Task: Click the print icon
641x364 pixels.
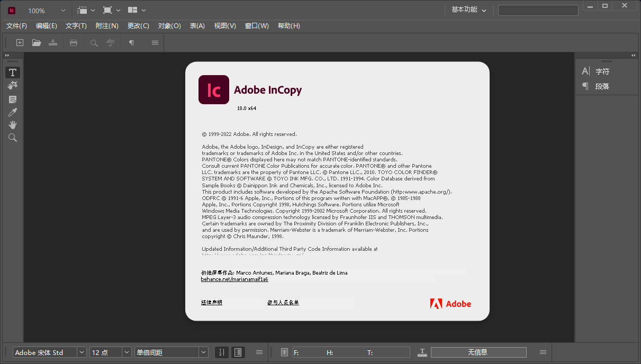Action: (74, 43)
